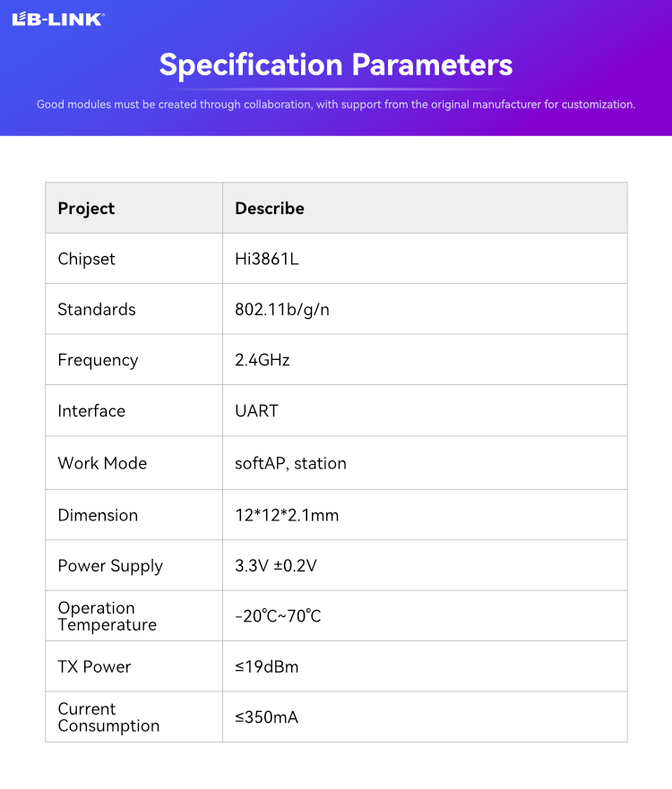The width and height of the screenshot is (672, 789).
Task: Click the Project column header
Action: [x=86, y=209]
